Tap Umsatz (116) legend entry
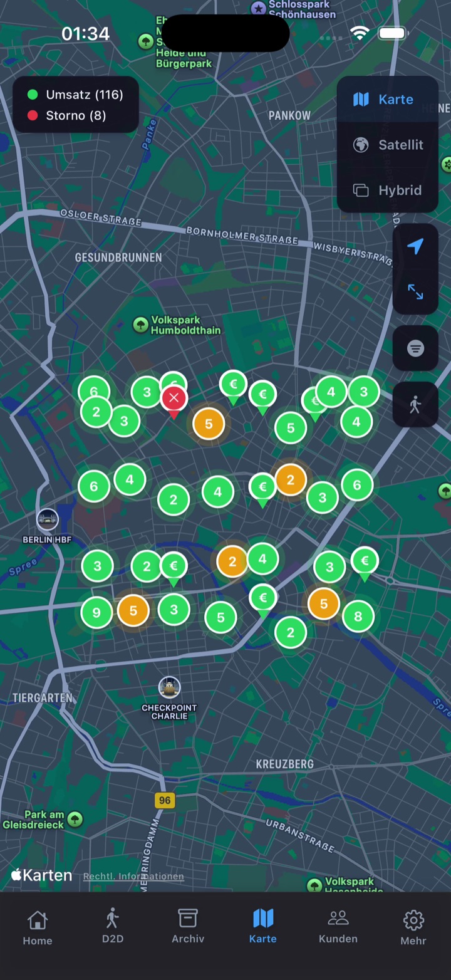The width and height of the screenshot is (451, 980). pos(76,95)
